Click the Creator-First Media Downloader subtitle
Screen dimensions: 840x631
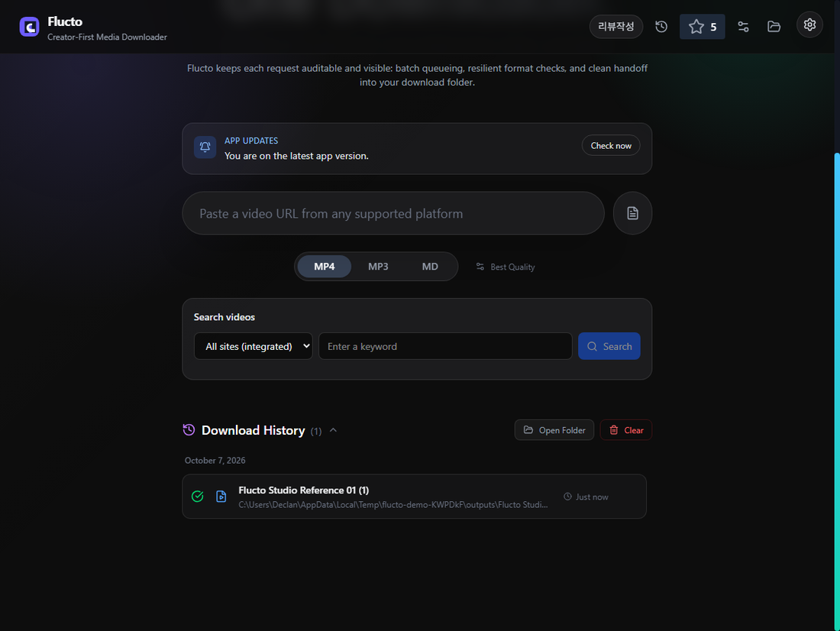pos(107,37)
